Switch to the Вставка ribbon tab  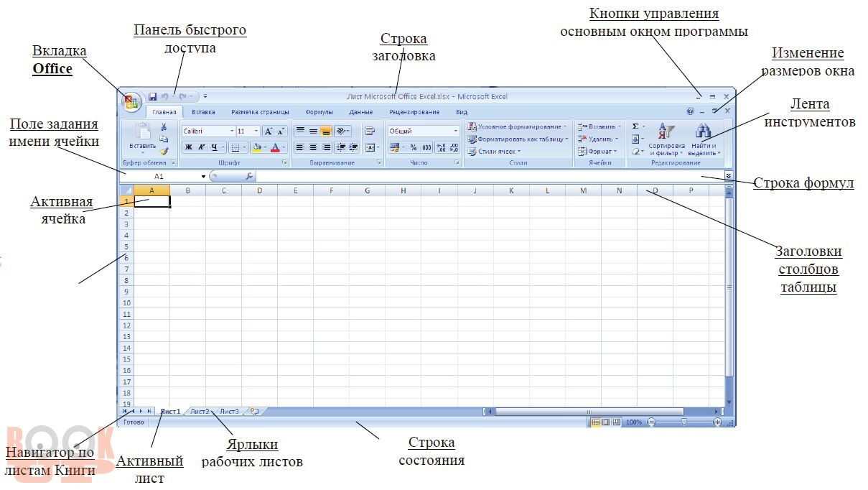pyautogui.click(x=203, y=112)
